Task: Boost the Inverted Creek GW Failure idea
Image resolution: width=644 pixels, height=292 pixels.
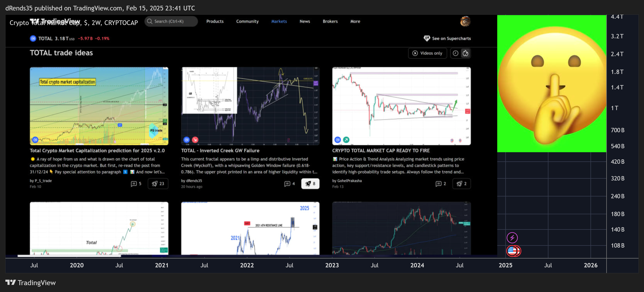Action: (x=310, y=184)
